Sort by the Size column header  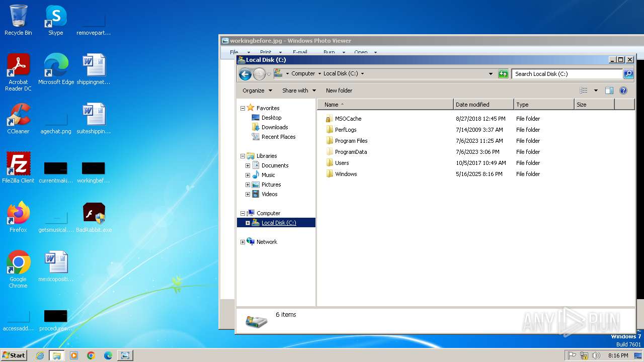[x=594, y=105]
